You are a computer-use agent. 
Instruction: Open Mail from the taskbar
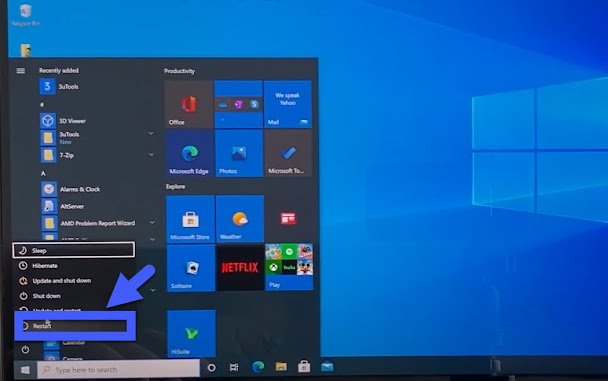click(x=327, y=366)
